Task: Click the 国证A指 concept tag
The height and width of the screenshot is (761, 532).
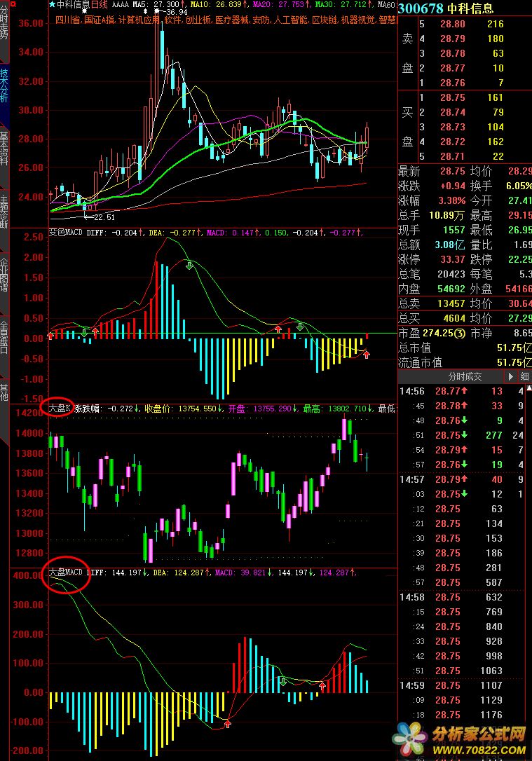Action: (x=100, y=20)
